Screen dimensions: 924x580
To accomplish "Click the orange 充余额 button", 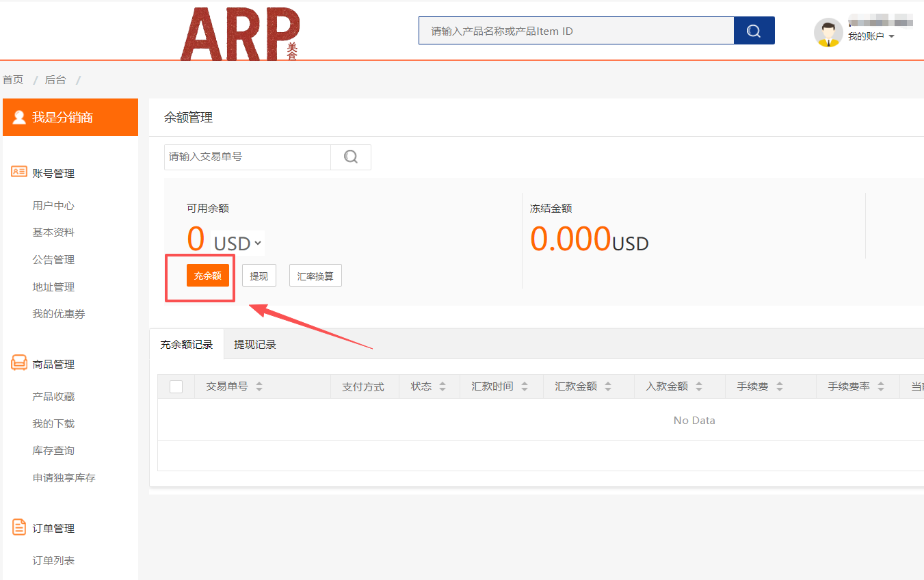I will click(x=208, y=276).
